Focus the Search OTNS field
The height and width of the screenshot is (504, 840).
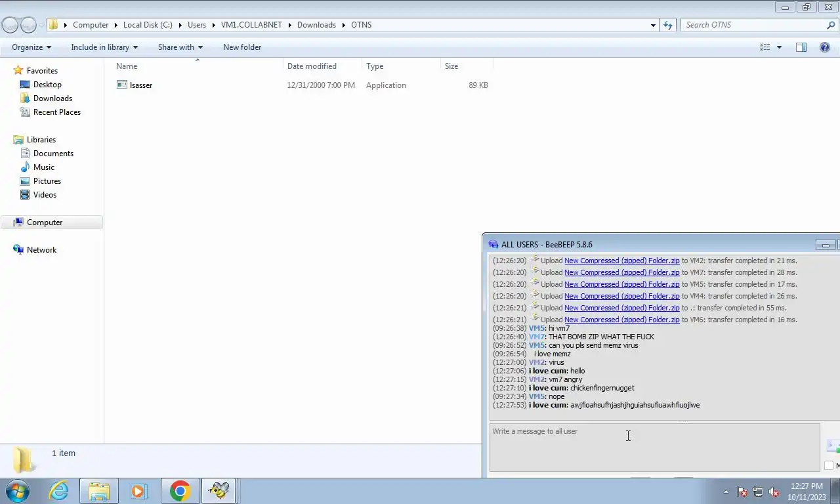753,25
